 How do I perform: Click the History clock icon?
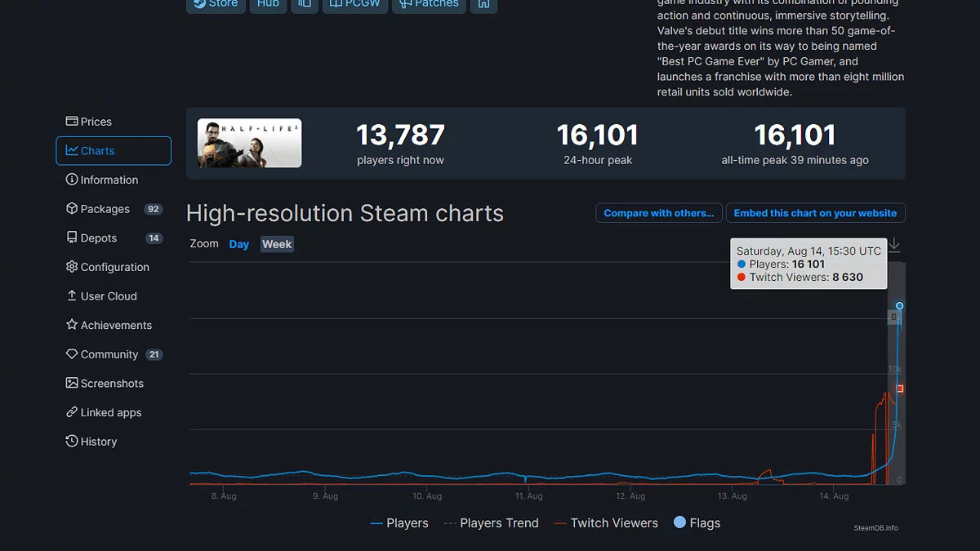[x=72, y=441]
